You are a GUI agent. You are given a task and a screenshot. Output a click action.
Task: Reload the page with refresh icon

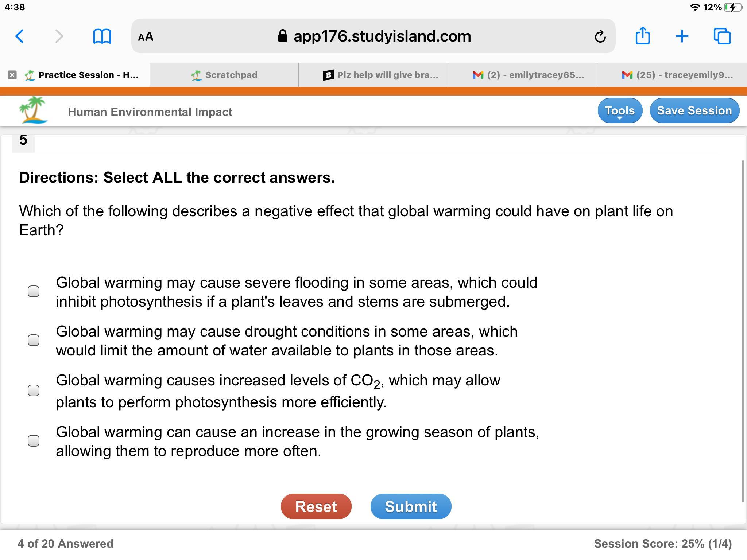600,36
